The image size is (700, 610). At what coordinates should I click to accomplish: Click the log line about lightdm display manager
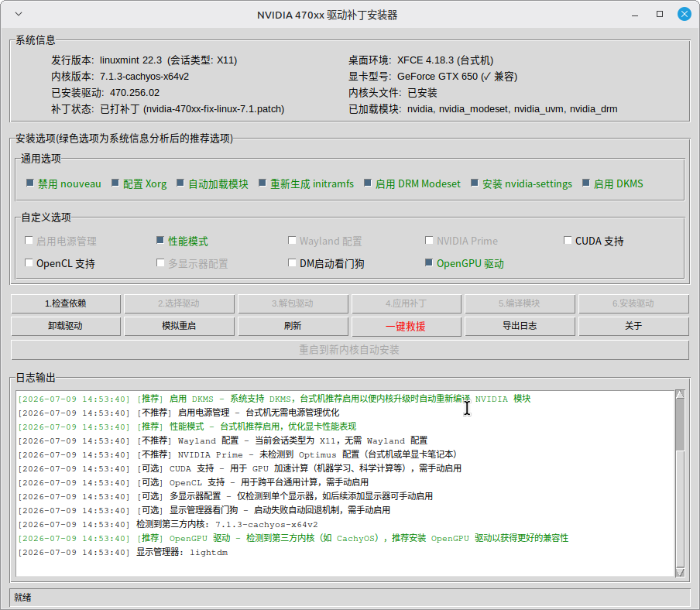(123, 553)
